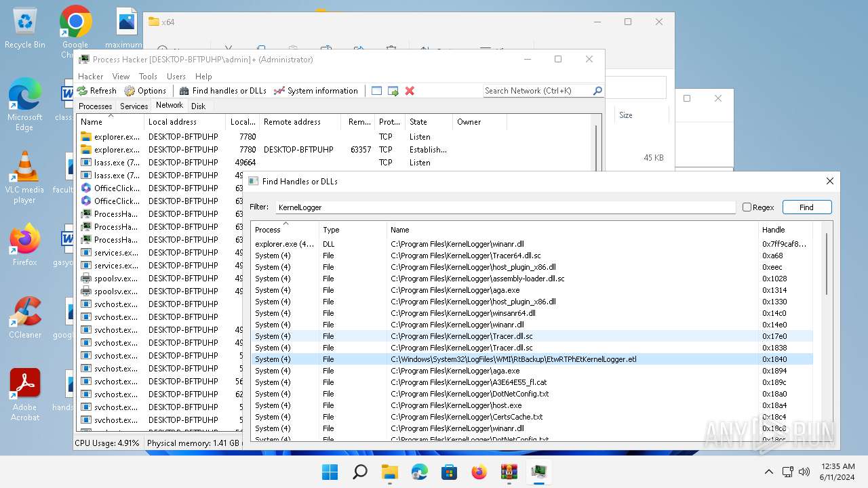Select the explorer.exe winanr.dll DLL row

pyautogui.click(x=532, y=244)
